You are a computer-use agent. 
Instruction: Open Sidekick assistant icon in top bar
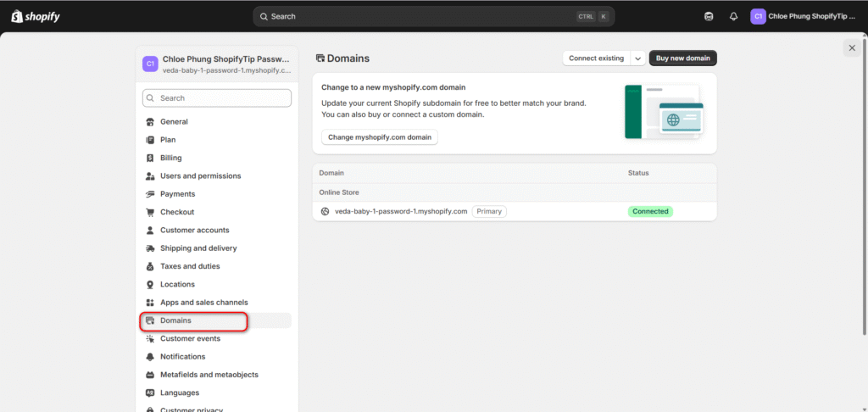[x=709, y=16]
